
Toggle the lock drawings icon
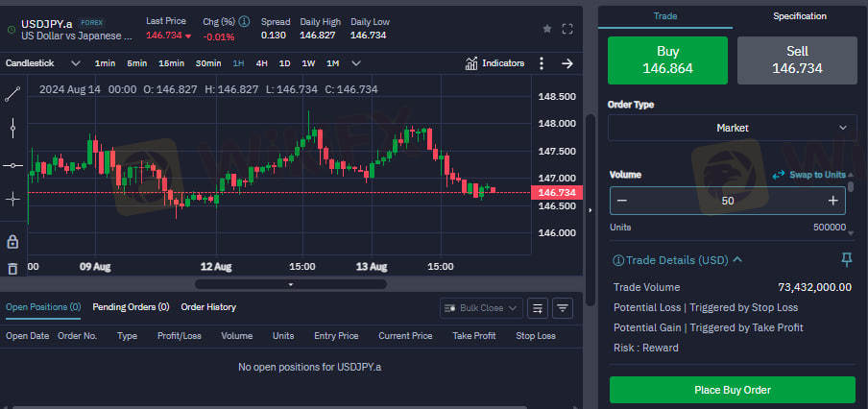coord(12,241)
